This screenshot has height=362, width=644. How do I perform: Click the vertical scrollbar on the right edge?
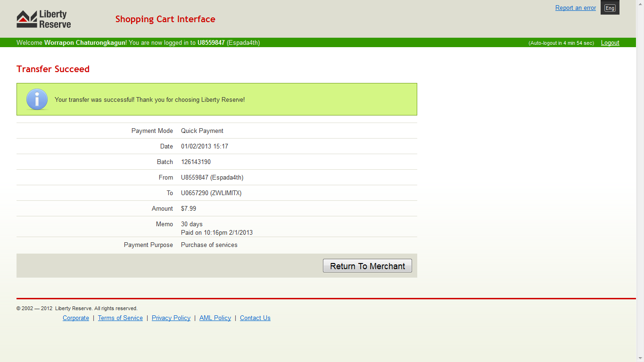[640, 181]
